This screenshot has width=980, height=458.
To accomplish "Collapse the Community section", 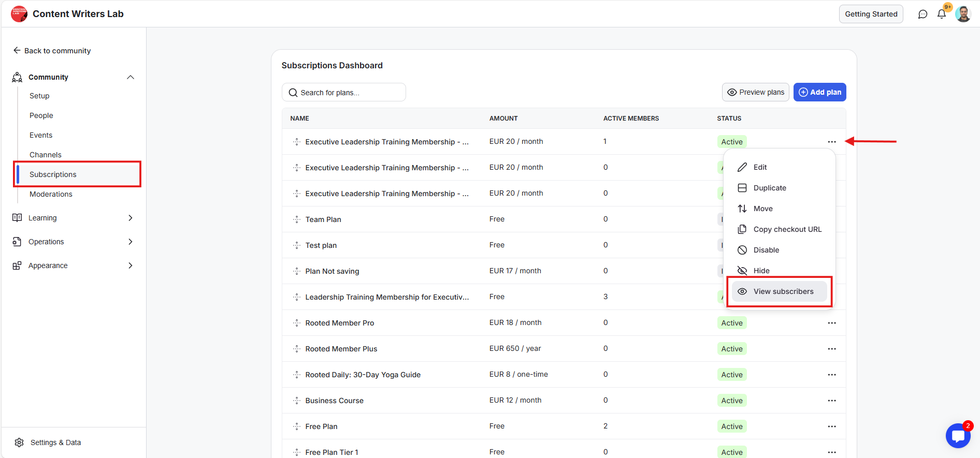I will tap(131, 77).
